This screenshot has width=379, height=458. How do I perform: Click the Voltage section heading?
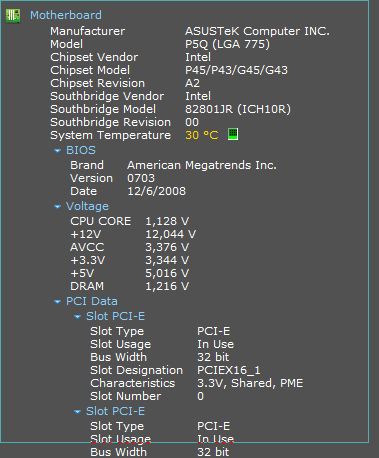87,207
